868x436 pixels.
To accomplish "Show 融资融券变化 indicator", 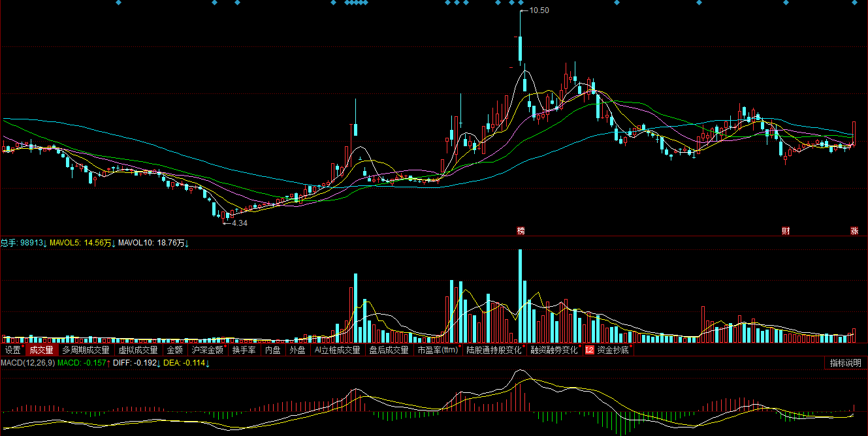I will 554,350.
